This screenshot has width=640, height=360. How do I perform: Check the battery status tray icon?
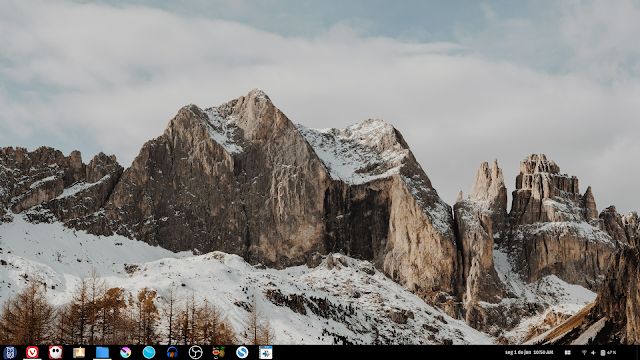point(603,353)
